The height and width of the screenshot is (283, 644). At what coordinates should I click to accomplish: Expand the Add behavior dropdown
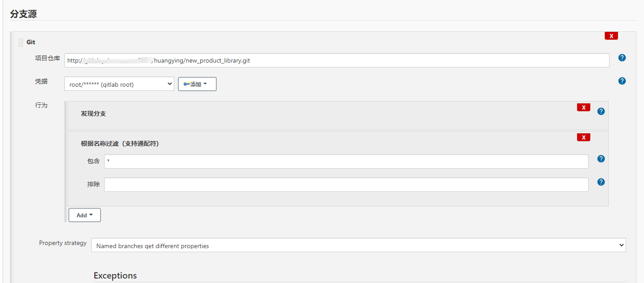84,215
